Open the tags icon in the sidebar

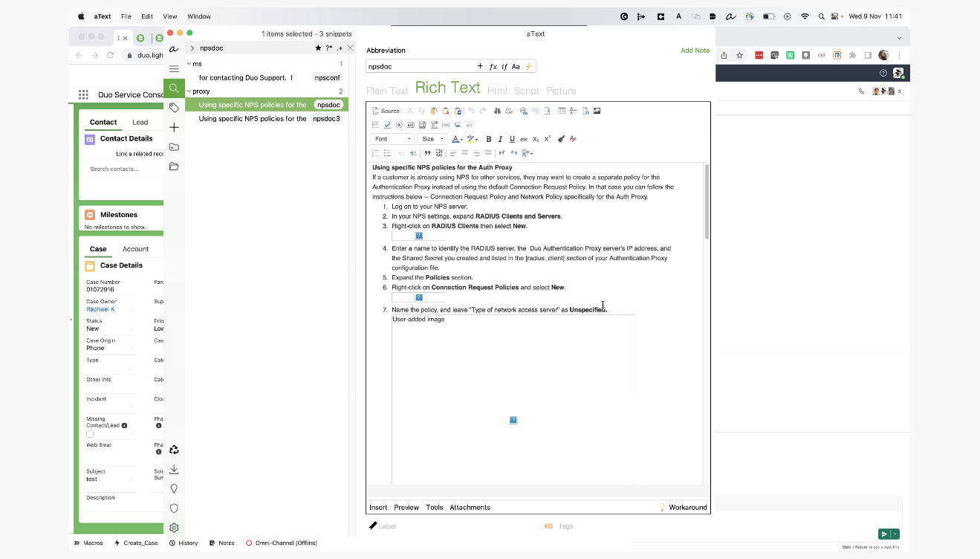point(174,108)
